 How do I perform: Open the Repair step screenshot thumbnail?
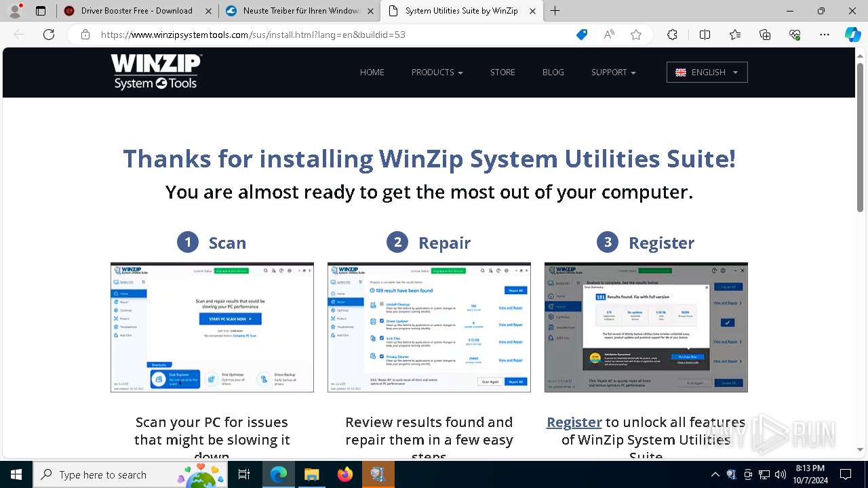[x=429, y=327]
